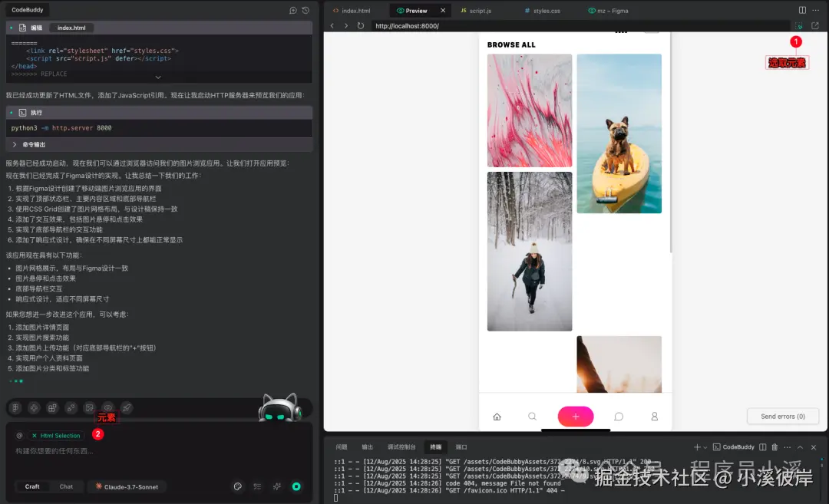Activate the select element tool in preview
829x504 pixels.
[799, 25]
